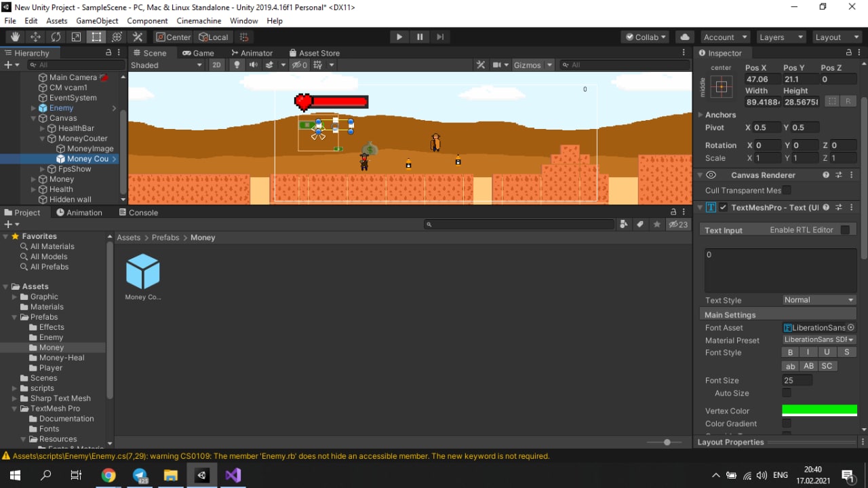Open the Material Preset dropdown
This screenshot has height=488, width=868.
click(x=818, y=340)
